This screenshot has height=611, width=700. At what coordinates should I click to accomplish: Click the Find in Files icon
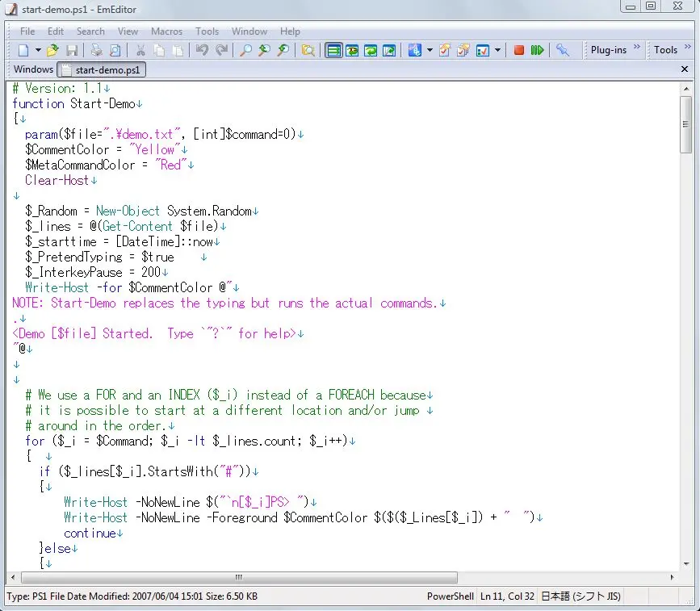click(x=308, y=50)
